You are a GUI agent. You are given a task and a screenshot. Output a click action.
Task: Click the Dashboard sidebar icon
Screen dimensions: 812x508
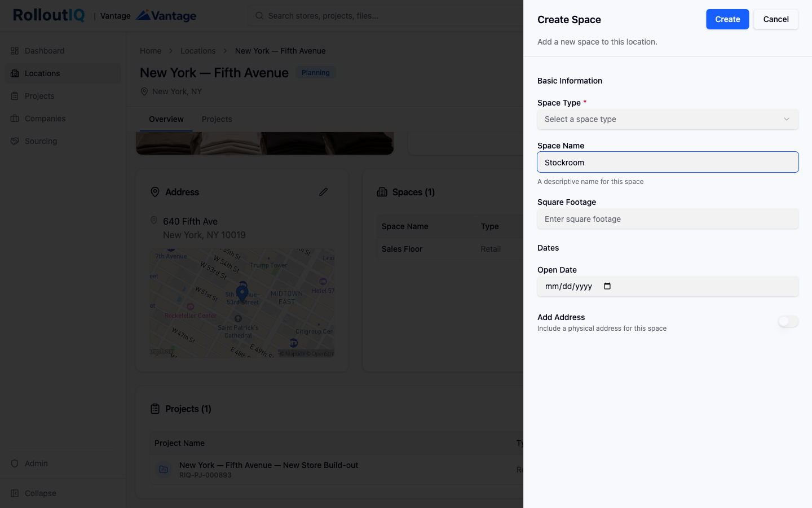tap(15, 51)
